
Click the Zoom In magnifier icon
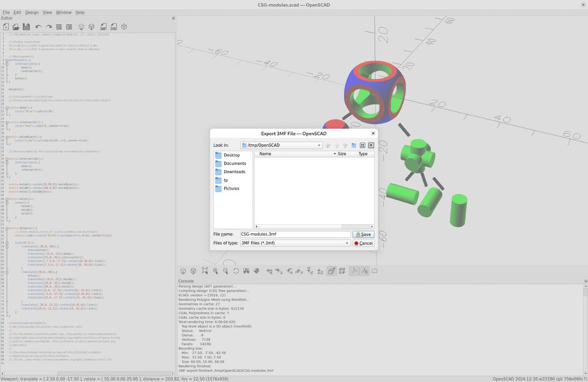tap(215, 271)
